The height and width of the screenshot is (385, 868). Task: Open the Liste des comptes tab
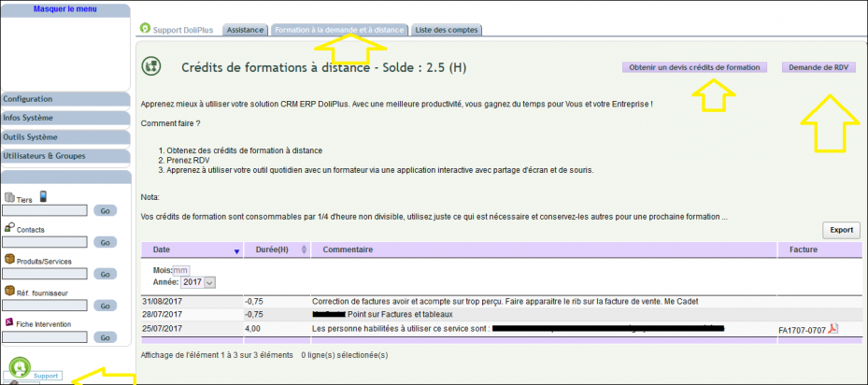coord(447,30)
